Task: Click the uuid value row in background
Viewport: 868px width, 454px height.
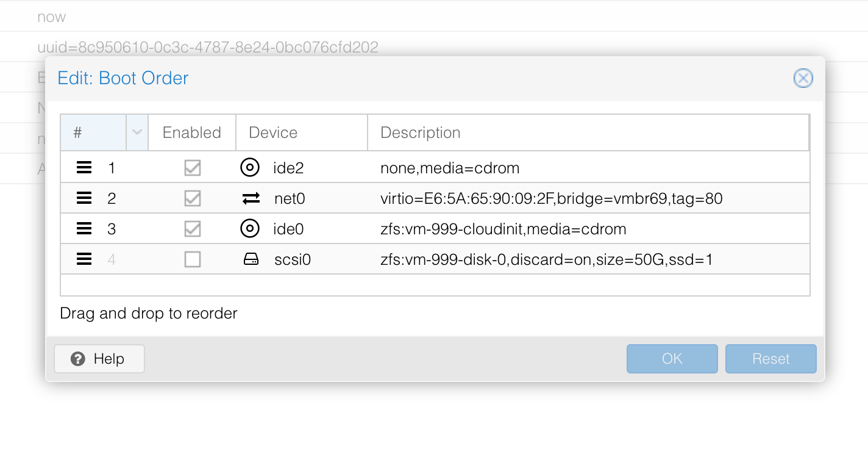Action: (208, 47)
